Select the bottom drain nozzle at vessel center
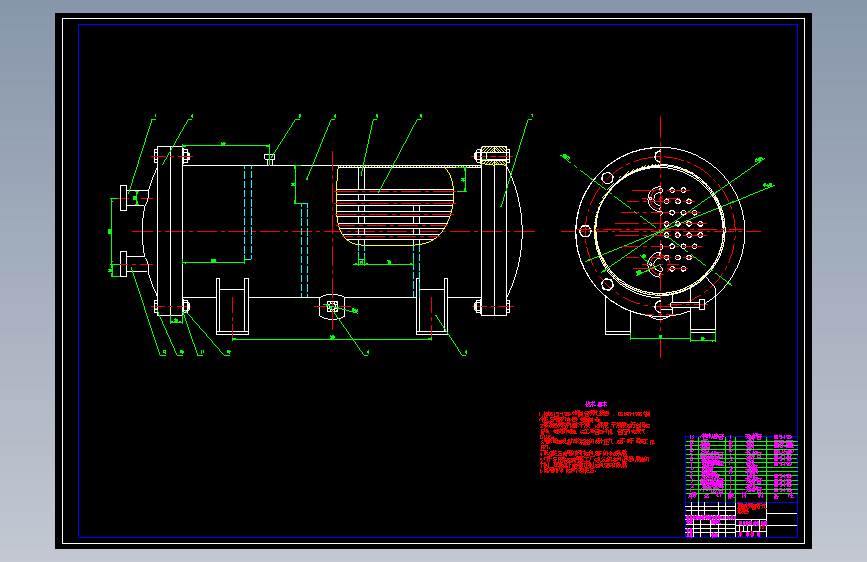This screenshot has width=867, height=562. click(332, 307)
